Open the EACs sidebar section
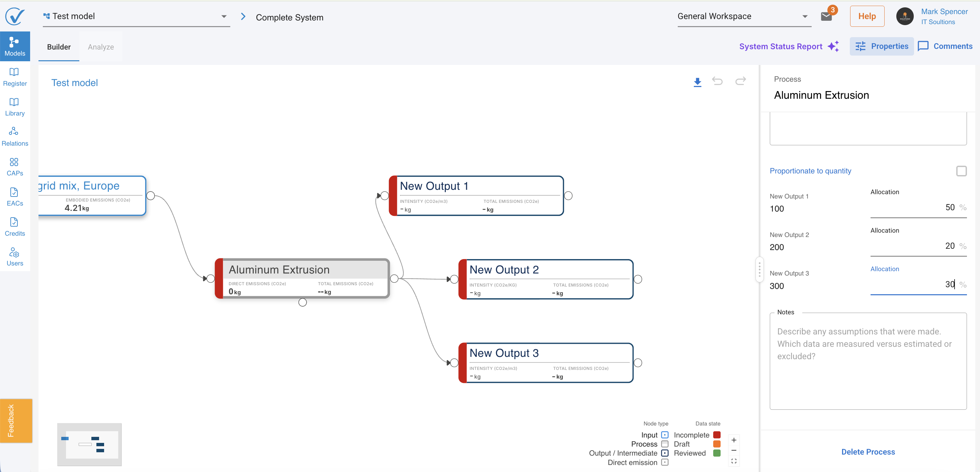This screenshot has height=472, width=980. click(15, 197)
